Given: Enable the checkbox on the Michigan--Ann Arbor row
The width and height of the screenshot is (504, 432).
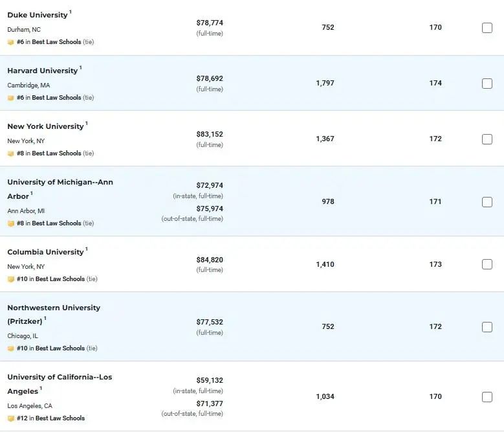Looking at the screenshot, I should [x=487, y=202].
